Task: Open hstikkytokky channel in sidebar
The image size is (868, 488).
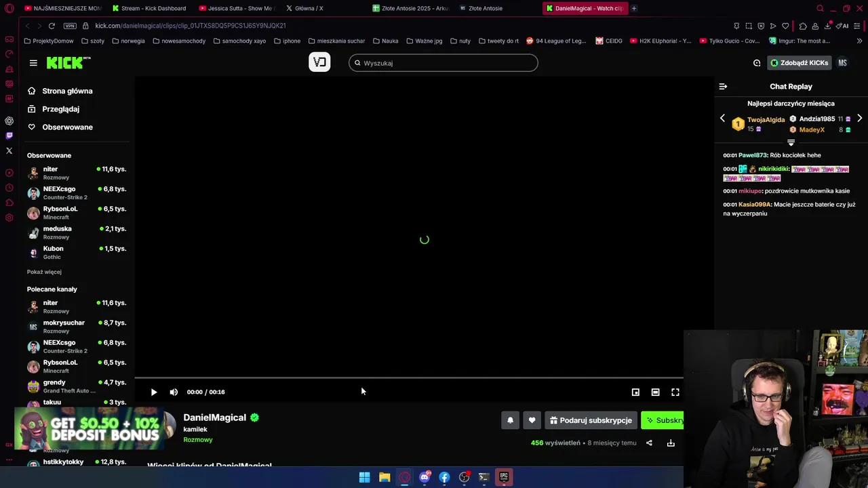Action: coord(76,462)
